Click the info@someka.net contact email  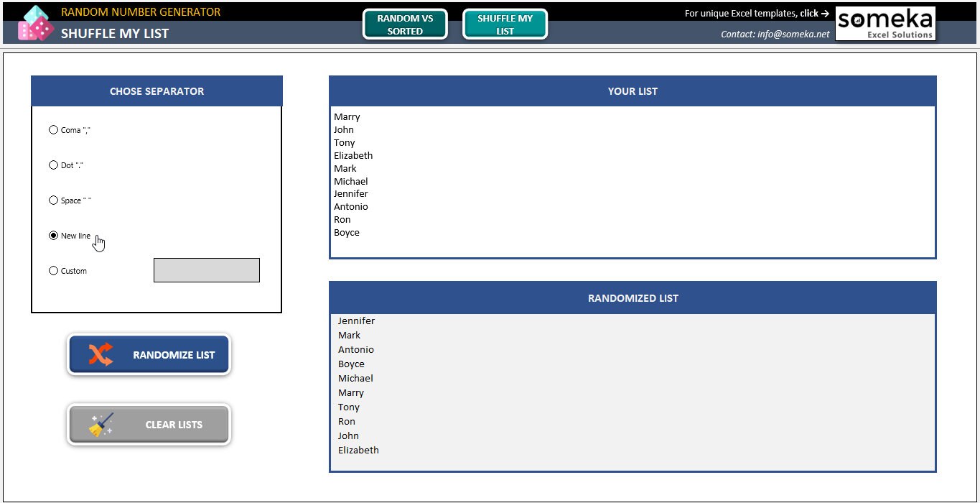(x=793, y=34)
